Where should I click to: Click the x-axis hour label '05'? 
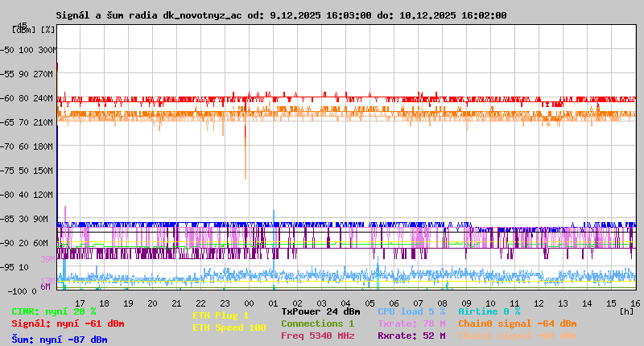[x=369, y=303]
